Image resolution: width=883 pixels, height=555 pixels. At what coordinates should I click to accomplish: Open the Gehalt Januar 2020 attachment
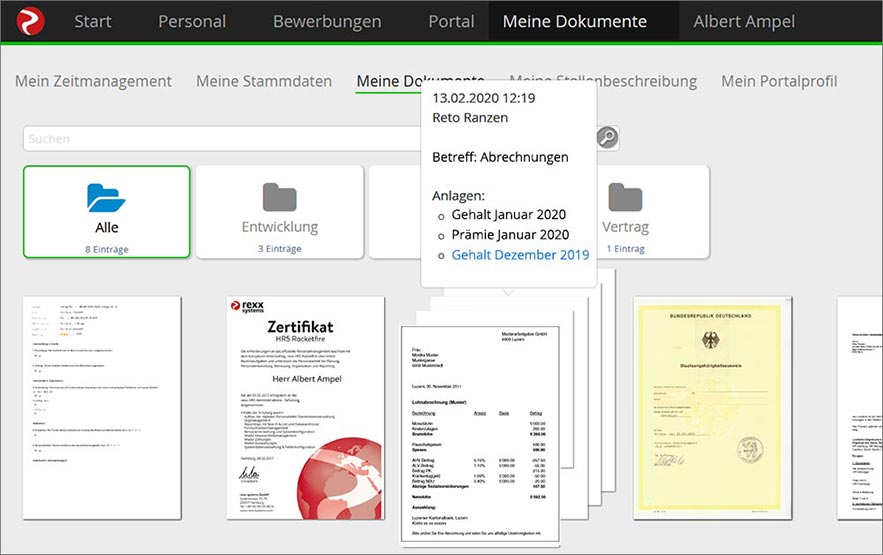coord(509,214)
